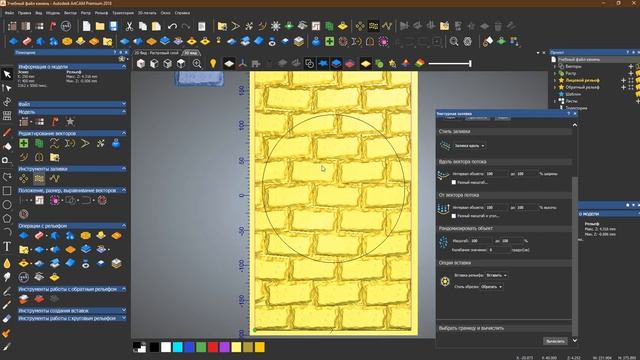Click the Cut scissors icon
The height and width of the screenshot is (360, 640).
click(129, 27)
